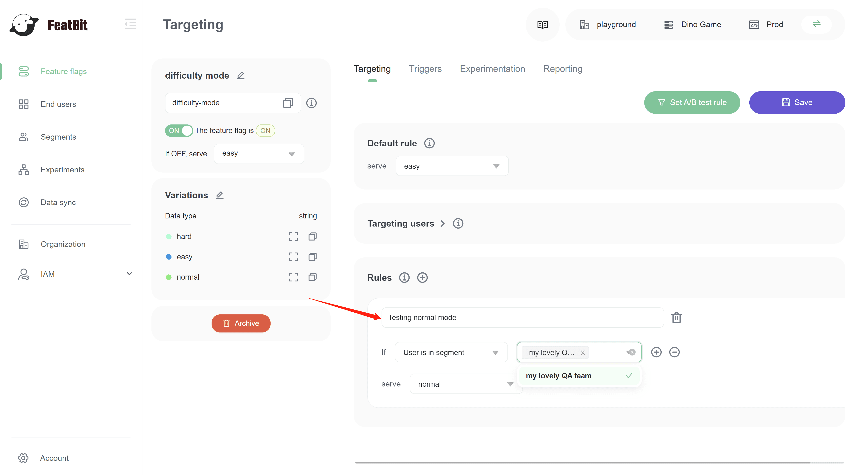Switch to the Triggers tab
The width and height of the screenshot is (868, 475).
tap(425, 69)
